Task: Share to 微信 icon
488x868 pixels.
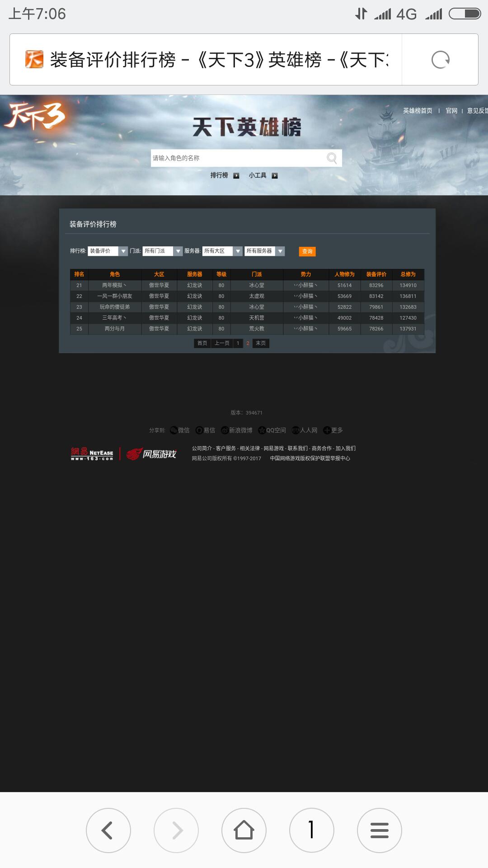Action: click(174, 430)
